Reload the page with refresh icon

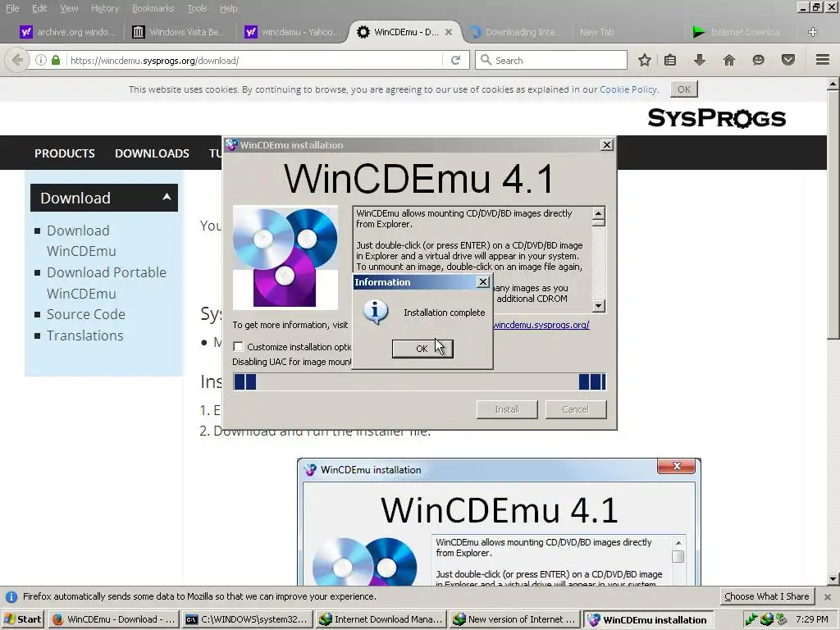point(456,60)
